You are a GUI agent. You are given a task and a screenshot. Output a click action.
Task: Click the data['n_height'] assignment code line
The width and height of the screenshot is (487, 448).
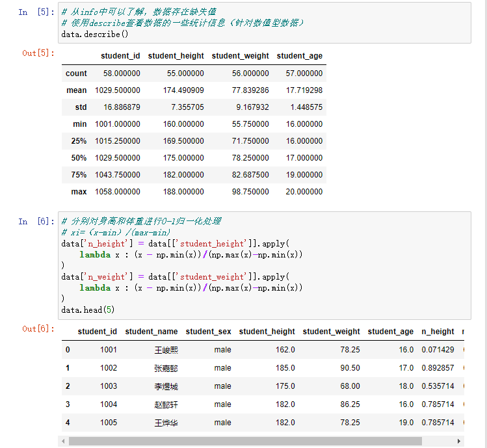(x=175, y=244)
